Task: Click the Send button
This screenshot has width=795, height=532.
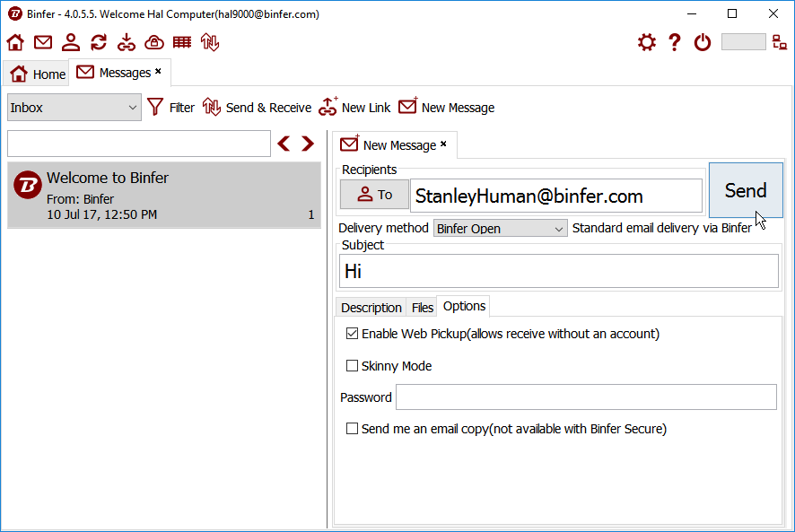Action: coord(746,190)
